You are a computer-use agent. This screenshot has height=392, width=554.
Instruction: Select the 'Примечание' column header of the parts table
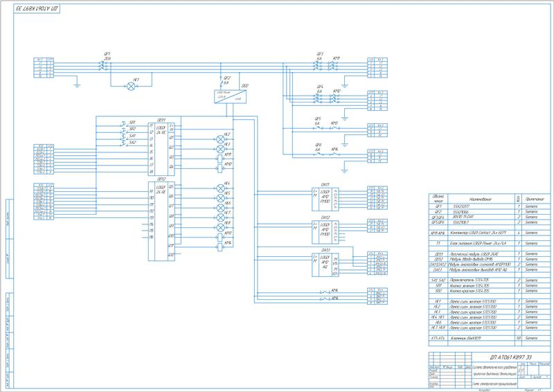pos(536,199)
